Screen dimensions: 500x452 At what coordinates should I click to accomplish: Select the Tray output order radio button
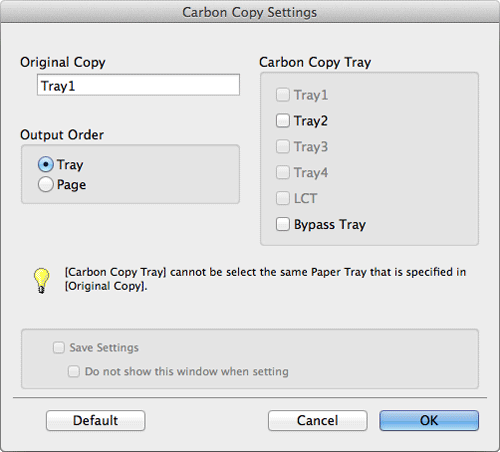(46, 164)
